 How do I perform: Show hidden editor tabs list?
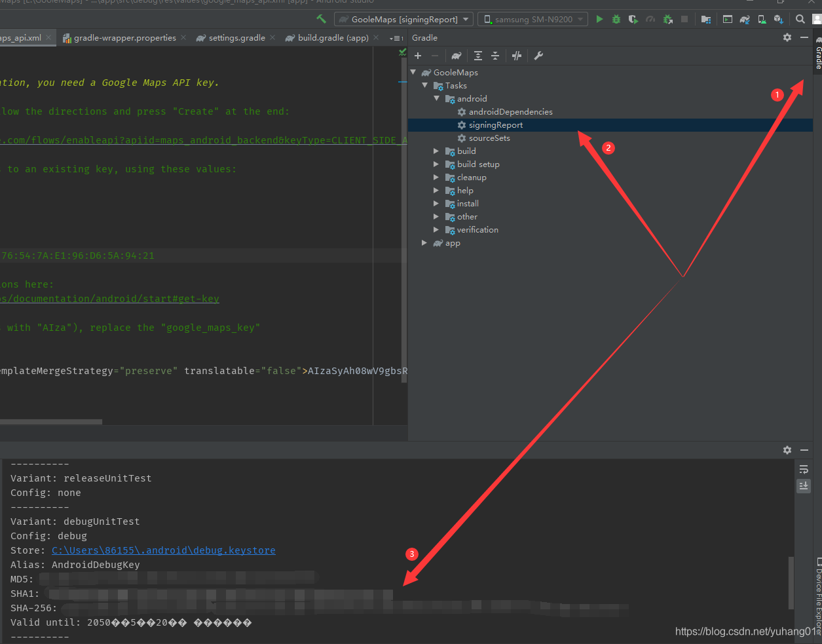(396, 38)
